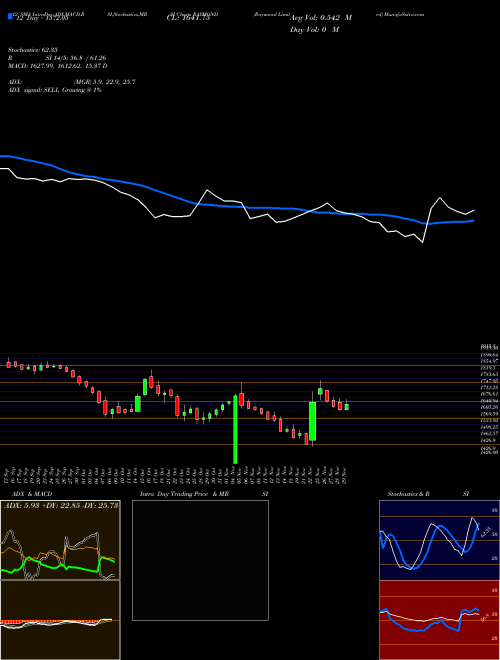500x660 pixels.
Task: Click the last green candlestick on the chart
Action: (x=347, y=407)
